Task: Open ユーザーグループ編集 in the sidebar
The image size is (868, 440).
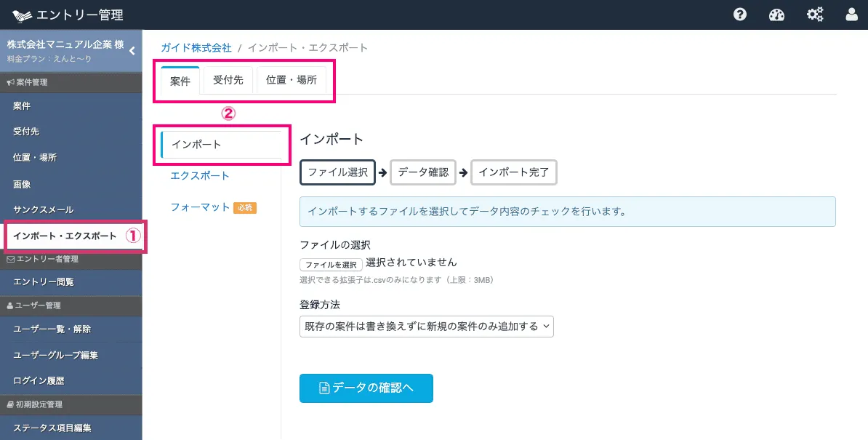Action: coord(56,356)
